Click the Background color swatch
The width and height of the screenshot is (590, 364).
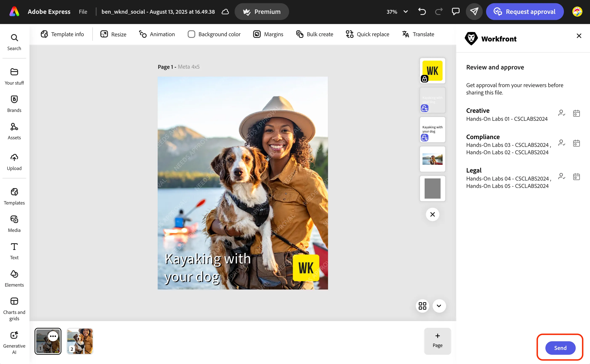pyautogui.click(x=191, y=34)
